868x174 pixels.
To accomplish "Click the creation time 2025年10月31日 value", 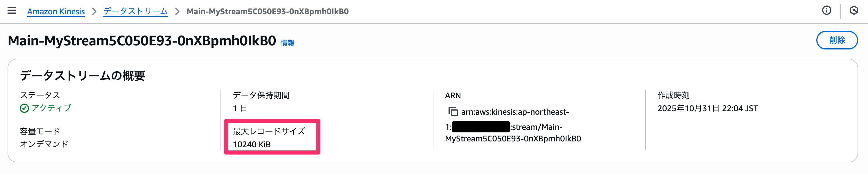I will [707, 108].
